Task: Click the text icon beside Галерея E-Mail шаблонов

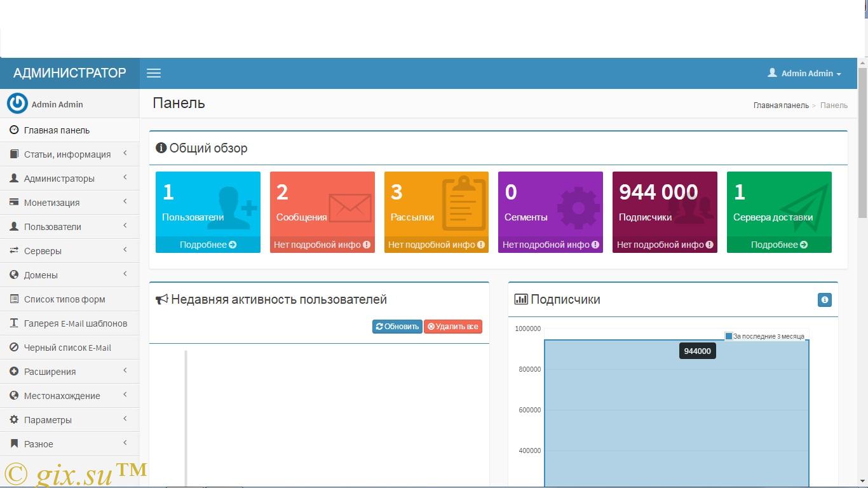Action: click(14, 323)
